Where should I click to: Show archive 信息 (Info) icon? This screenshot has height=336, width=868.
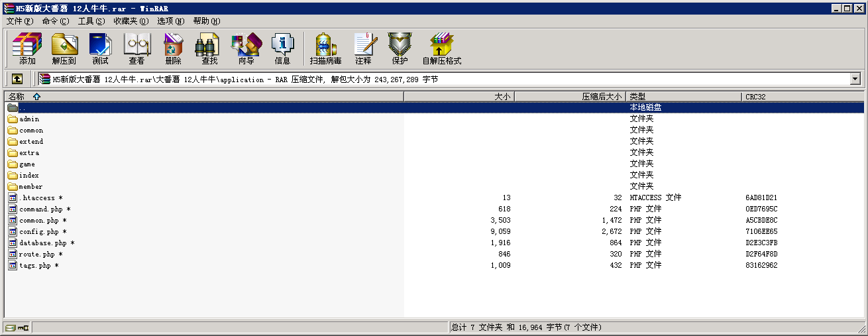tap(282, 49)
